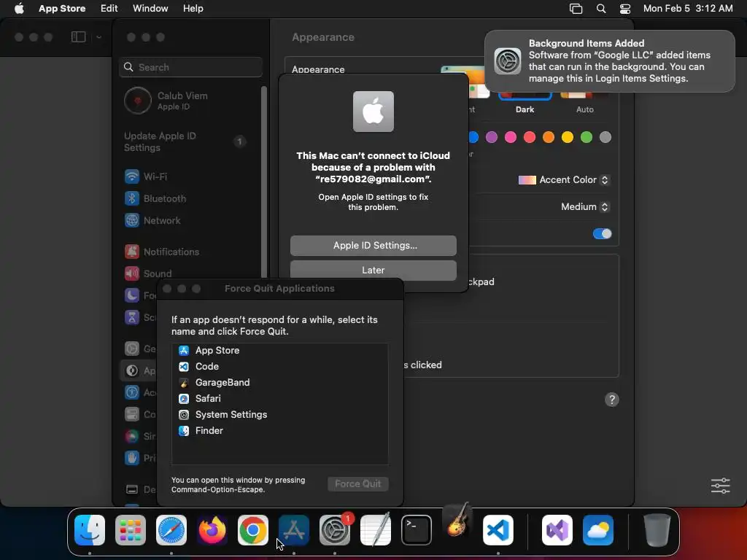Image resolution: width=747 pixels, height=560 pixels.
Task: Click the sliders icon on desktop corner
Action: 720,486
